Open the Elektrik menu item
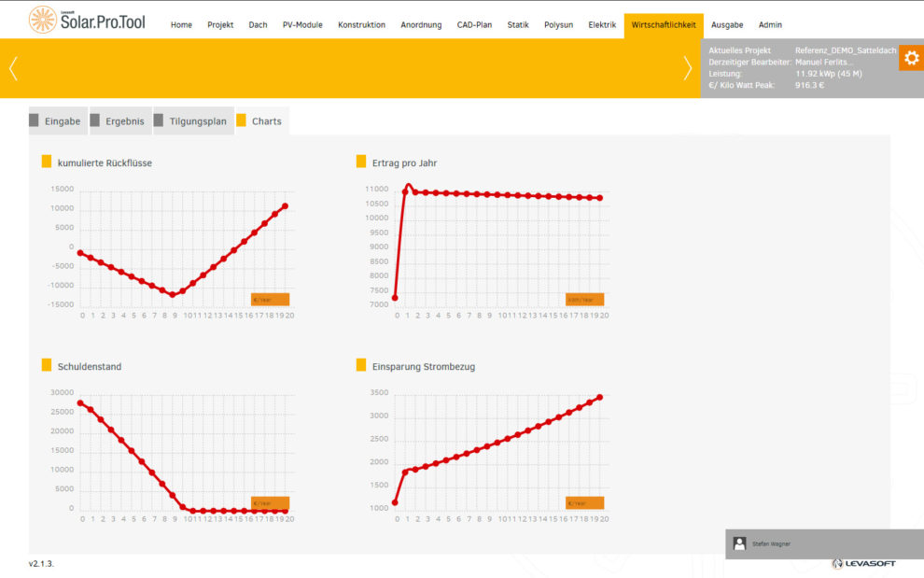 (602, 24)
